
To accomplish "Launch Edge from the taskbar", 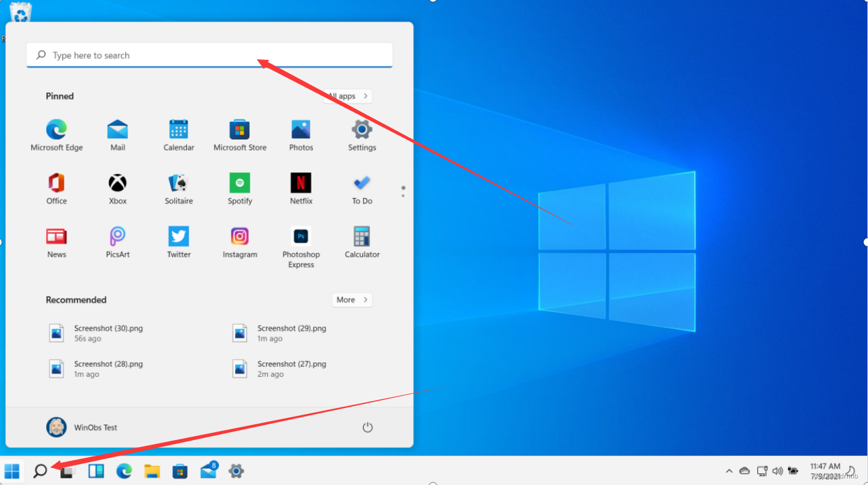I will tap(124, 471).
